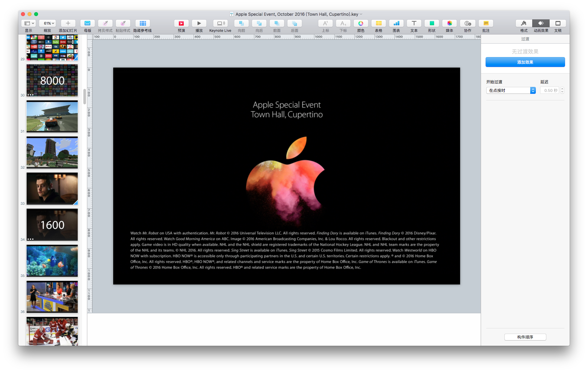Click the delay stepper arrows
This screenshot has height=372, width=588.
coord(562,91)
